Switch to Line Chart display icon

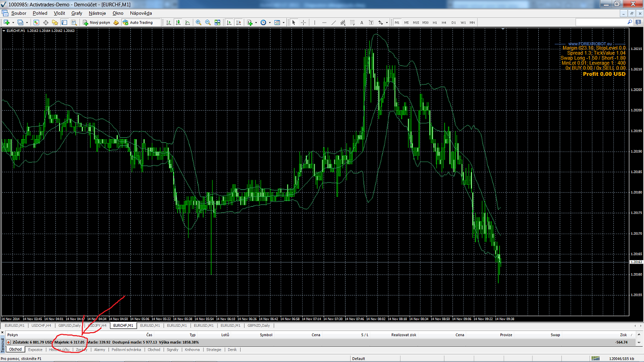click(188, 22)
